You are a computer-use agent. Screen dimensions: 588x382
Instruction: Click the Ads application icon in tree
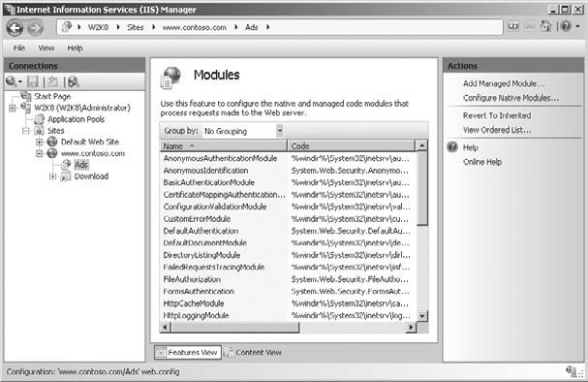click(x=66, y=165)
